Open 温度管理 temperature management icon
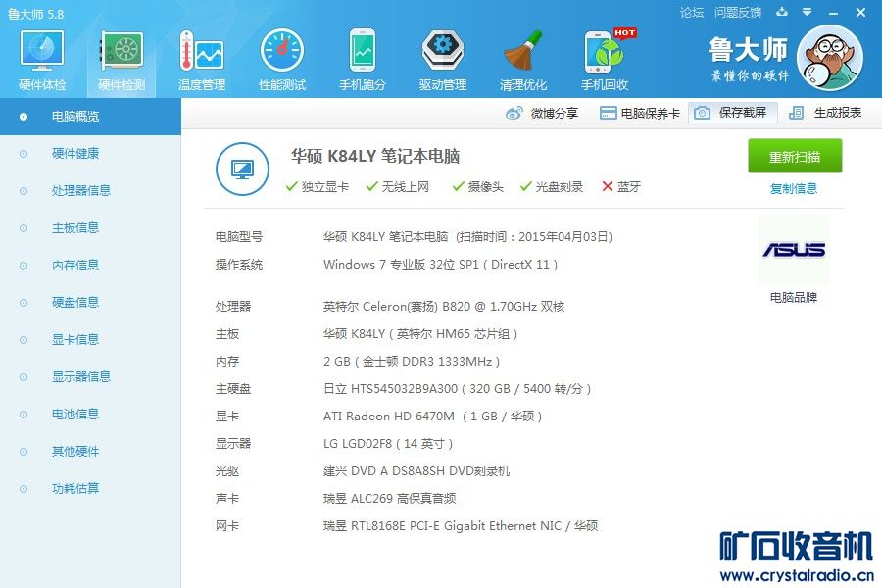Viewport: 882px width, 588px height. click(x=201, y=61)
